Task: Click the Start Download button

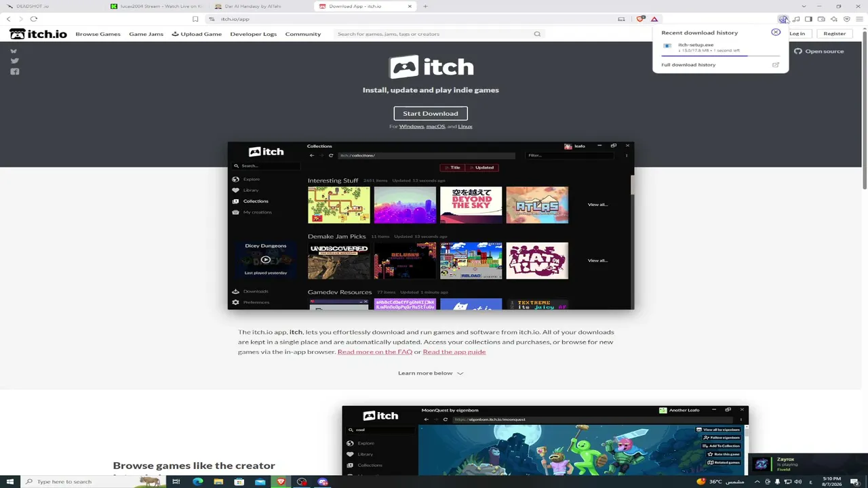Action: [x=431, y=113]
